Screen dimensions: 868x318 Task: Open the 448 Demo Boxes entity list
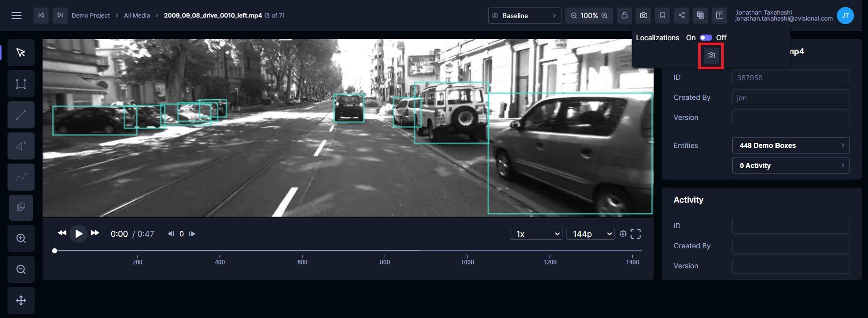pyautogui.click(x=790, y=145)
